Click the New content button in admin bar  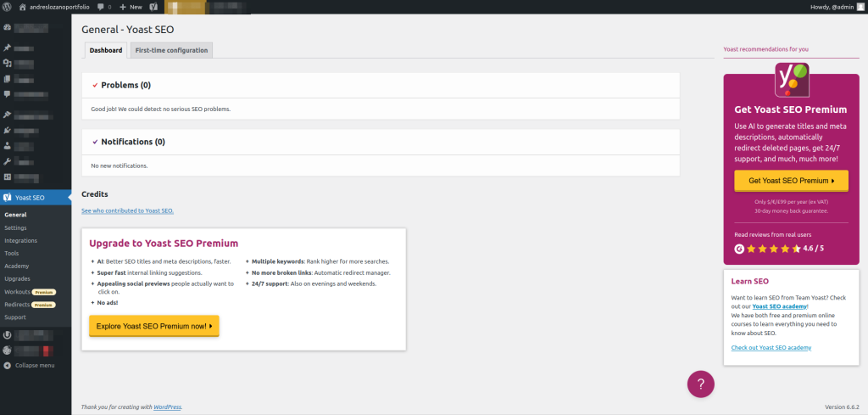click(x=131, y=7)
